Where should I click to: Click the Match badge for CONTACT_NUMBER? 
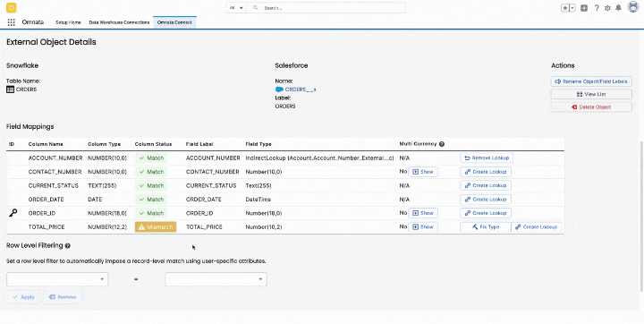coord(151,172)
